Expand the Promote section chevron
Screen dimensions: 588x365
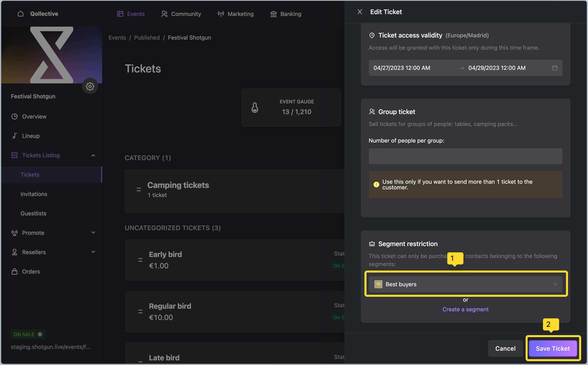click(93, 233)
